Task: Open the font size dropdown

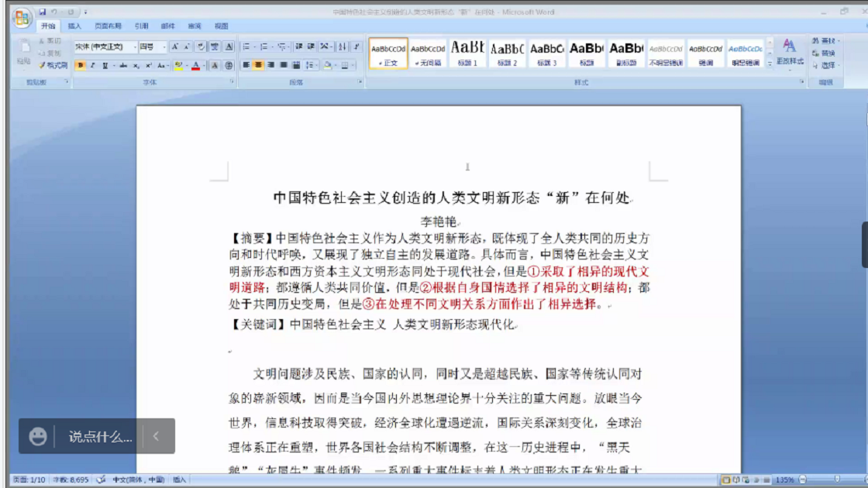Action: click(164, 47)
